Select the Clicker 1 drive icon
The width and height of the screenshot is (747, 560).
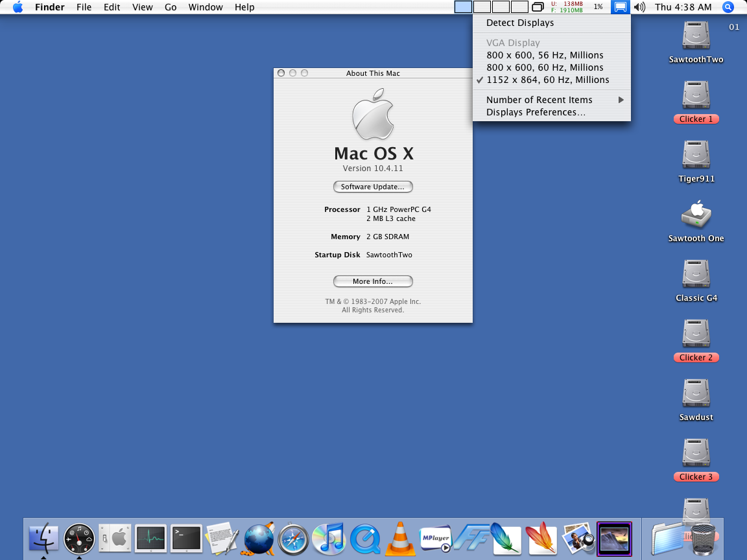pyautogui.click(x=696, y=95)
